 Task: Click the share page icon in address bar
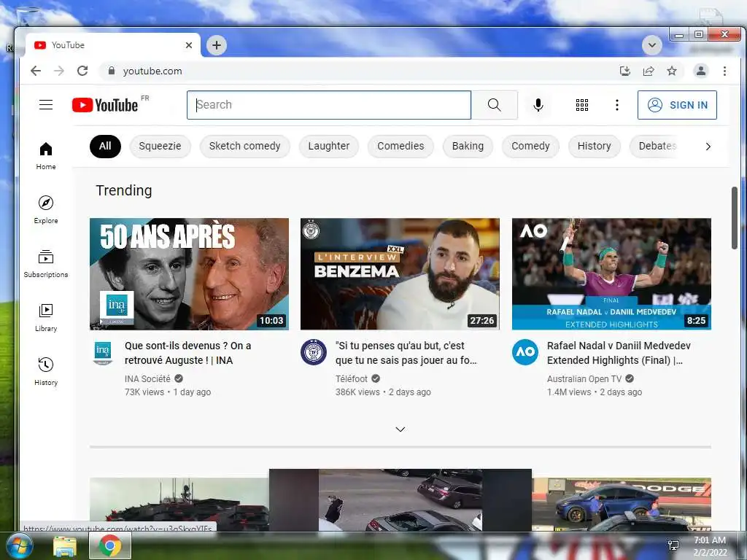pyautogui.click(x=649, y=71)
